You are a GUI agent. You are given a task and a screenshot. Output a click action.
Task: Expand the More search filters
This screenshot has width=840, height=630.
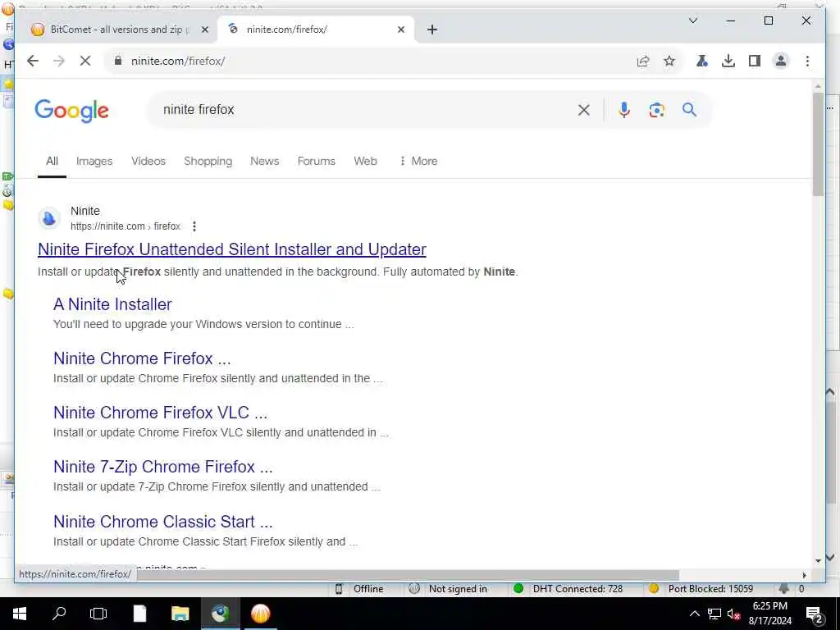(x=418, y=162)
